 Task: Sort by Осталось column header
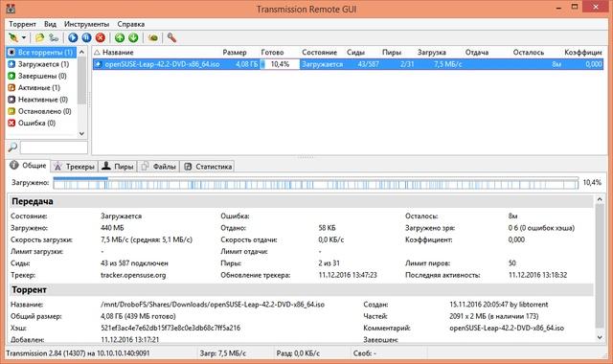(528, 53)
